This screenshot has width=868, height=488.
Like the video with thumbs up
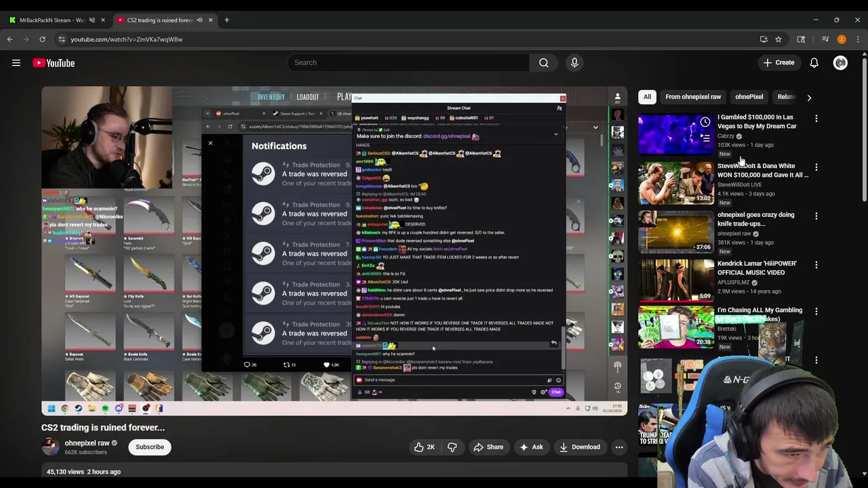coord(425,447)
